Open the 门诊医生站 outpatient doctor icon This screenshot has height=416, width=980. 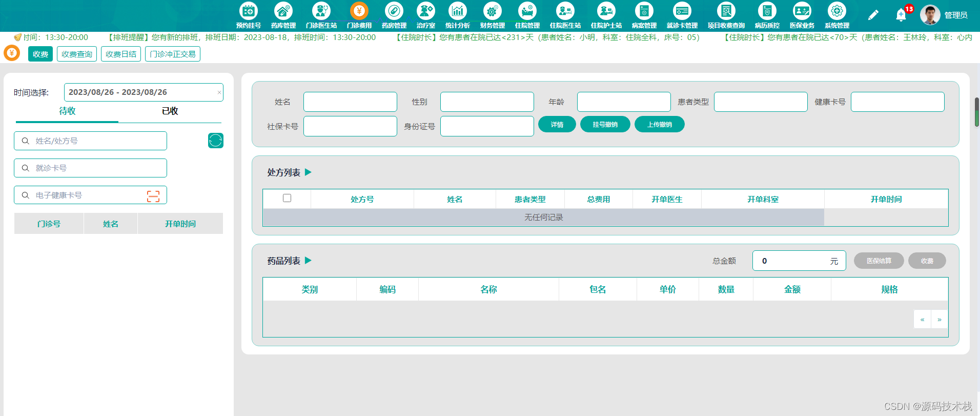coord(321,11)
